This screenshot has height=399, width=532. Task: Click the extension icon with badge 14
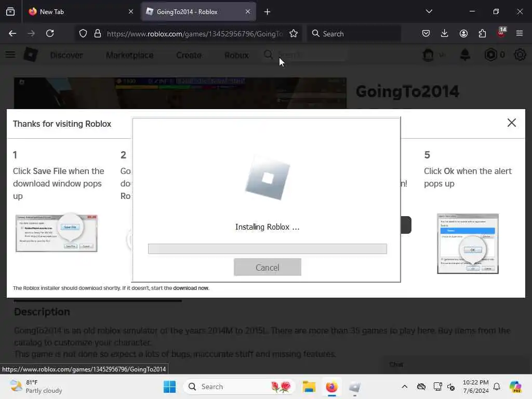tap(501, 33)
